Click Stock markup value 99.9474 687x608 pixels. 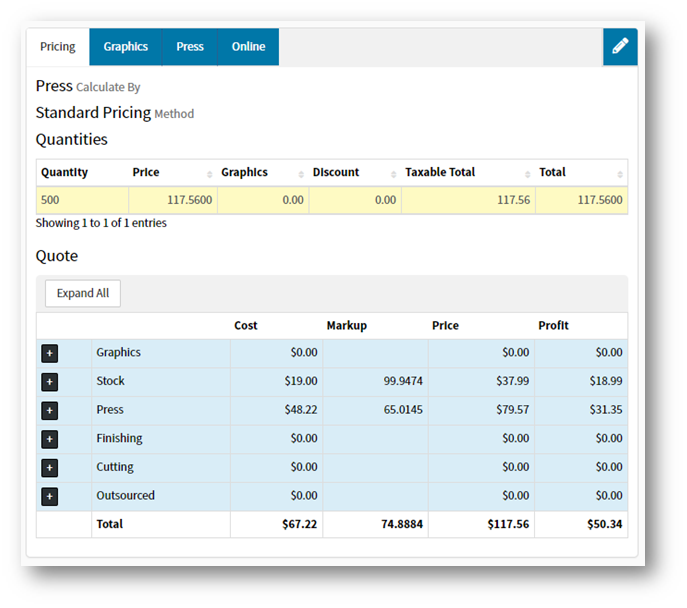[x=403, y=381]
